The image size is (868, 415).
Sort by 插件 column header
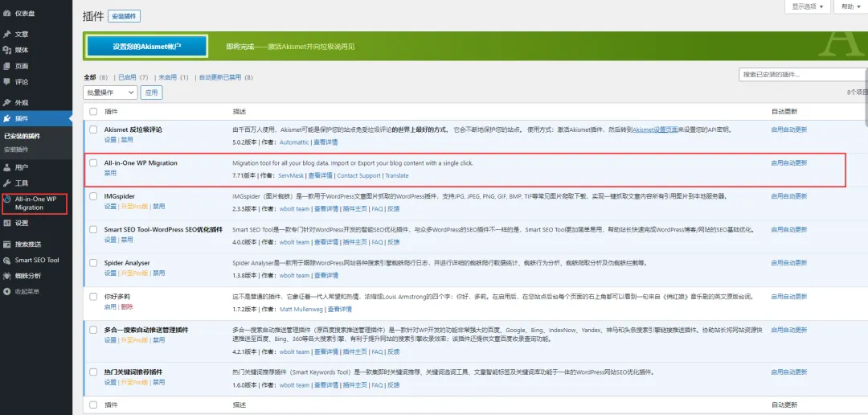click(111, 111)
